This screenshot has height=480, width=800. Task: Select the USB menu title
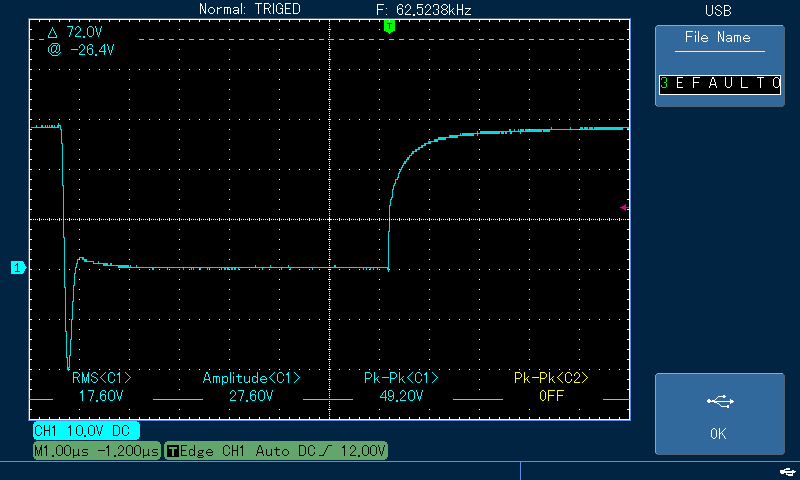click(x=718, y=11)
